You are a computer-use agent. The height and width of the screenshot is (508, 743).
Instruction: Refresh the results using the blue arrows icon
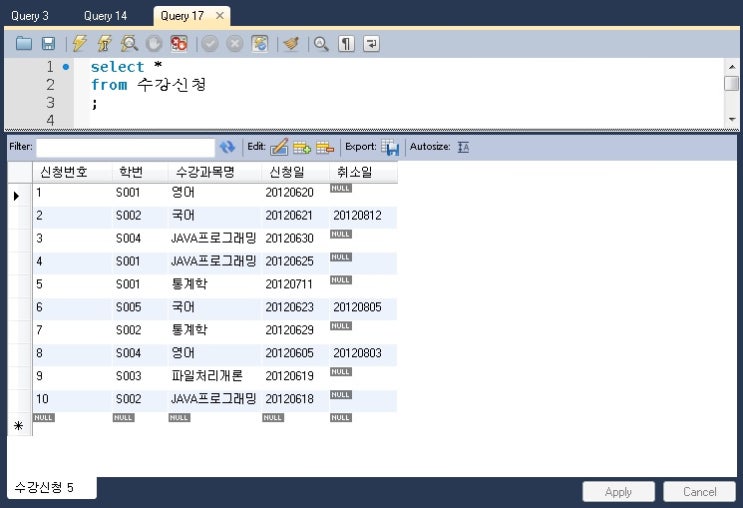click(x=227, y=147)
